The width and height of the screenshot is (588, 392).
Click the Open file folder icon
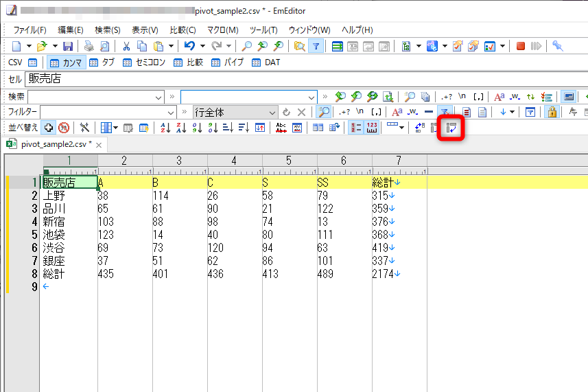pyautogui.click(x=42, y=46)
